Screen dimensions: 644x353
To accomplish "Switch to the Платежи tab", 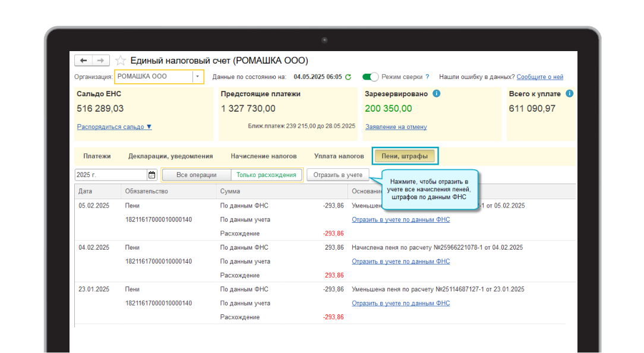I will pyautogui.click(x=97, y=156).
